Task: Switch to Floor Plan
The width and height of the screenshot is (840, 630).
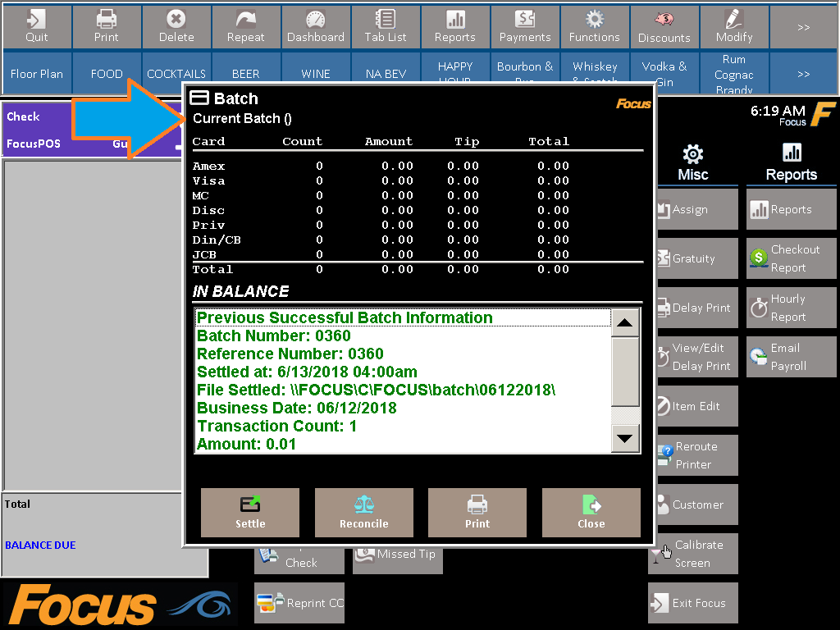Action: tap(37, 73)
